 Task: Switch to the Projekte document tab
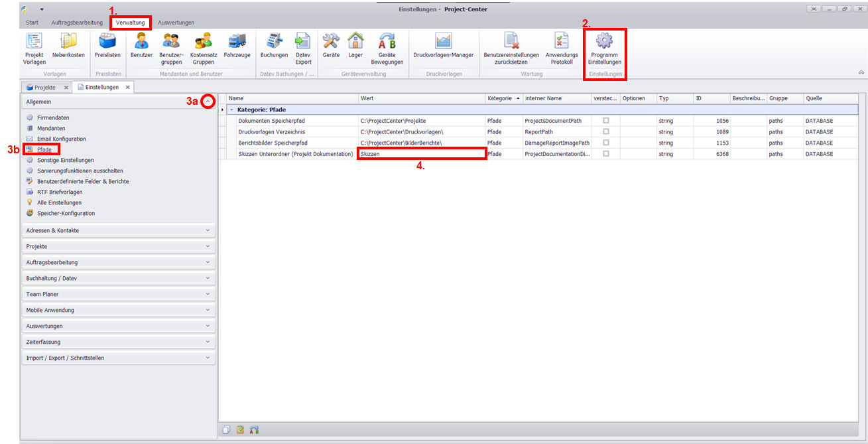point(45,87)
